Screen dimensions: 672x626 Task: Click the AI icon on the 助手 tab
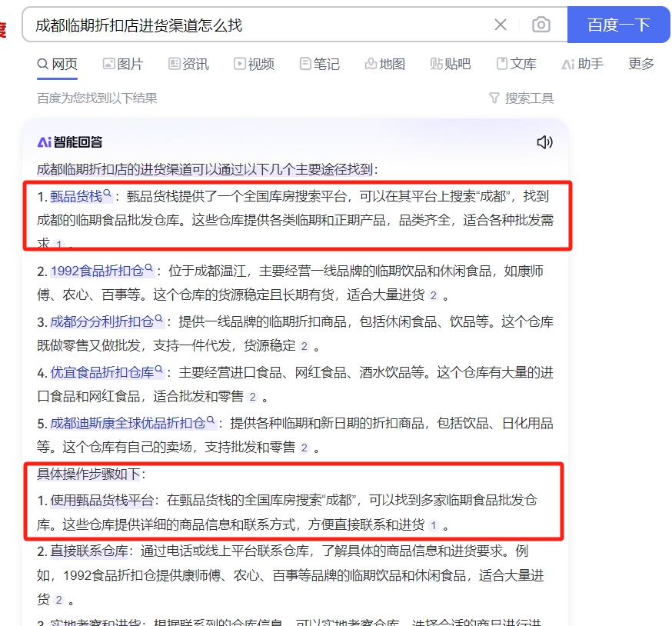[568, 65]
